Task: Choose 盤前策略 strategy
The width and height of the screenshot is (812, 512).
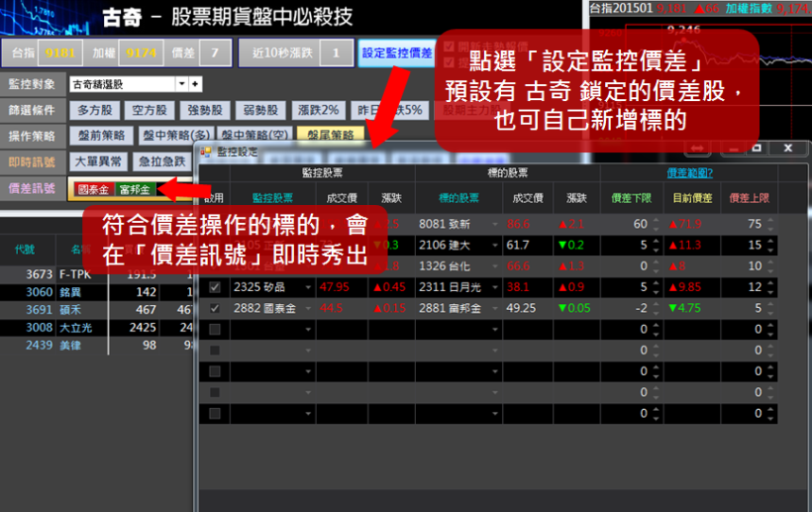Action: [x=101, y=136]
